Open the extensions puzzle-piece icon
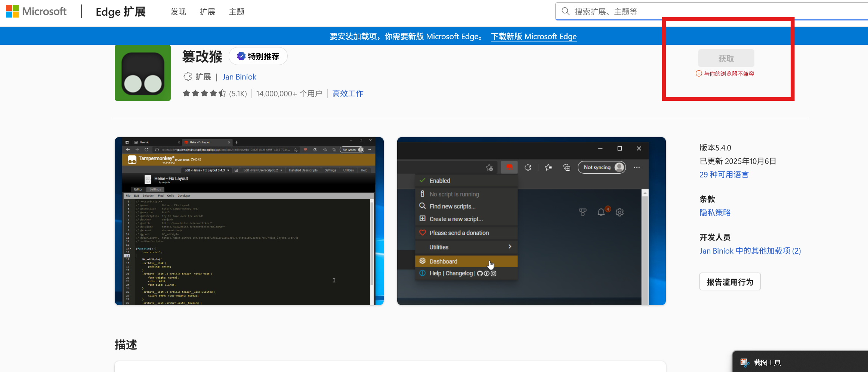 click(x=528, y=167)
